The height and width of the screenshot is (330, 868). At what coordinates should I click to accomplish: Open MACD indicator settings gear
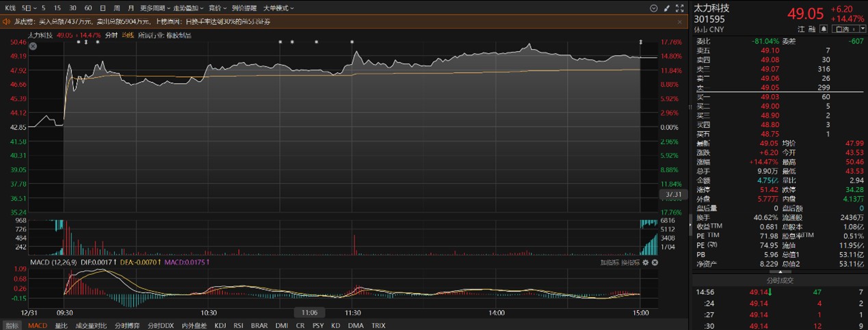[646, 262]
